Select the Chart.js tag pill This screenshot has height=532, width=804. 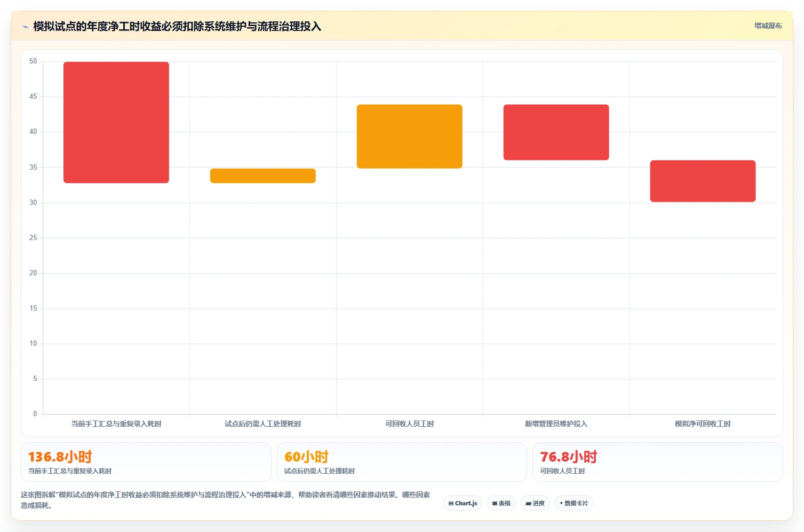[x=463, y=503]
